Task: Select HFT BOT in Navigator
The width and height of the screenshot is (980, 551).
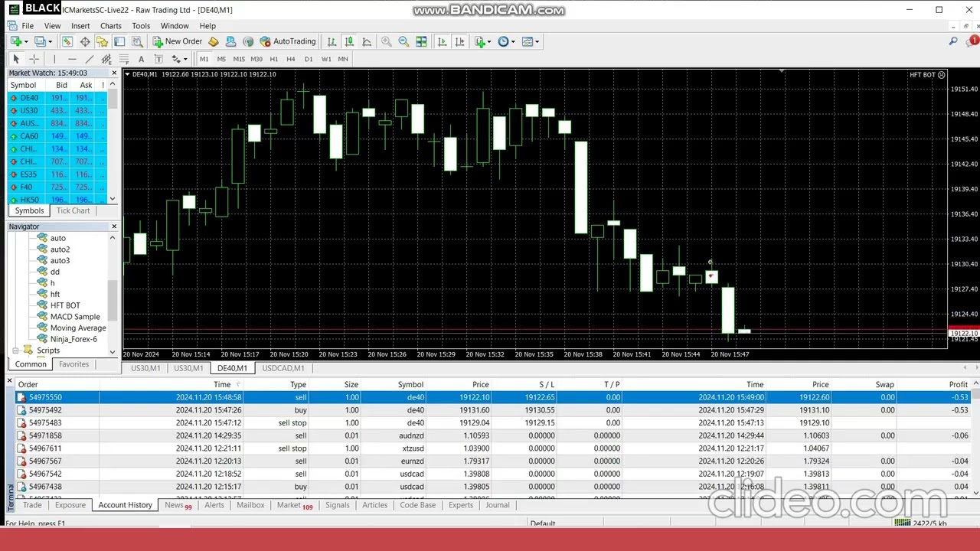Action: click(x=65, y=305)
